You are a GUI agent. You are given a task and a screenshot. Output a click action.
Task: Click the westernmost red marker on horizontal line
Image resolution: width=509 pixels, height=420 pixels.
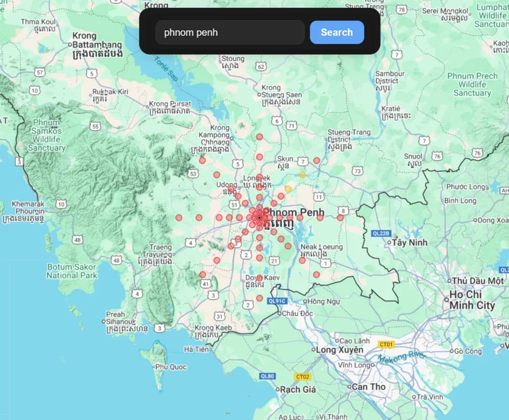[179, 218]
